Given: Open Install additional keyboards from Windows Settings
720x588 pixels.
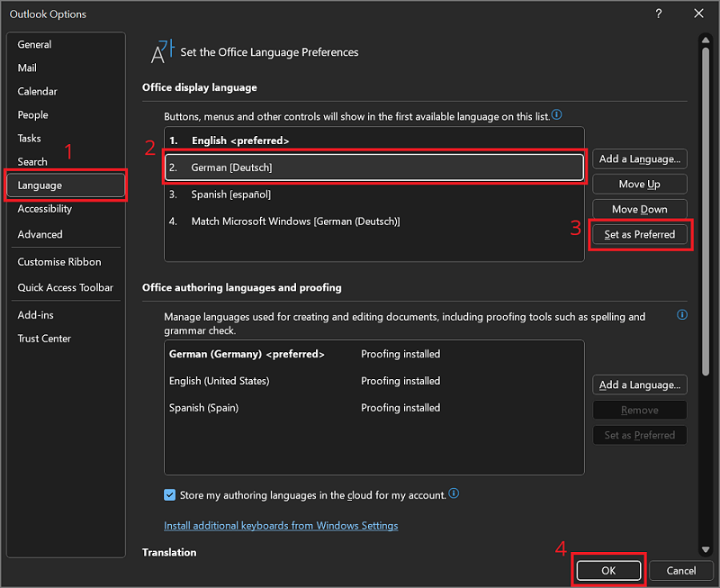Looking at the screenshot, I should click(x=281, y=526).
